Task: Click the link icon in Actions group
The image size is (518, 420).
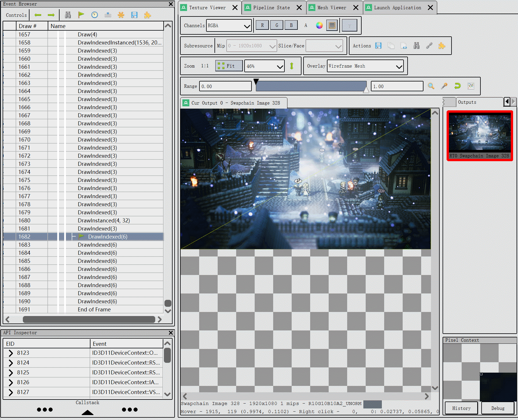Action: pyautogui.click(x=429, y=46)
